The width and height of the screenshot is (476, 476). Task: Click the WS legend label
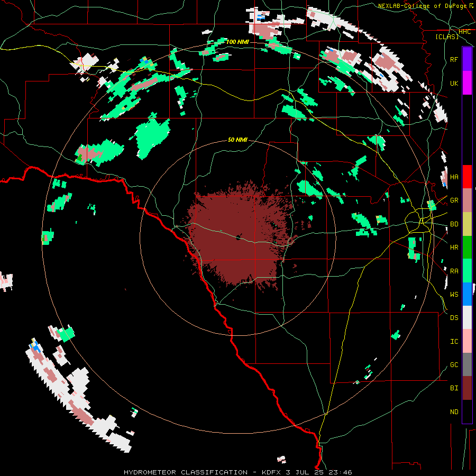pyautogui.click(x=454, y=295)
